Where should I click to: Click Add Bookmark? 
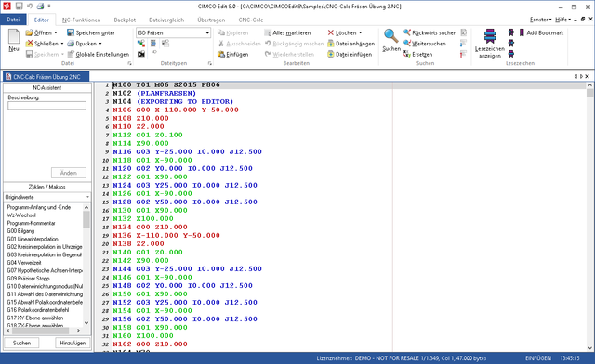click(x=541, y=33)
